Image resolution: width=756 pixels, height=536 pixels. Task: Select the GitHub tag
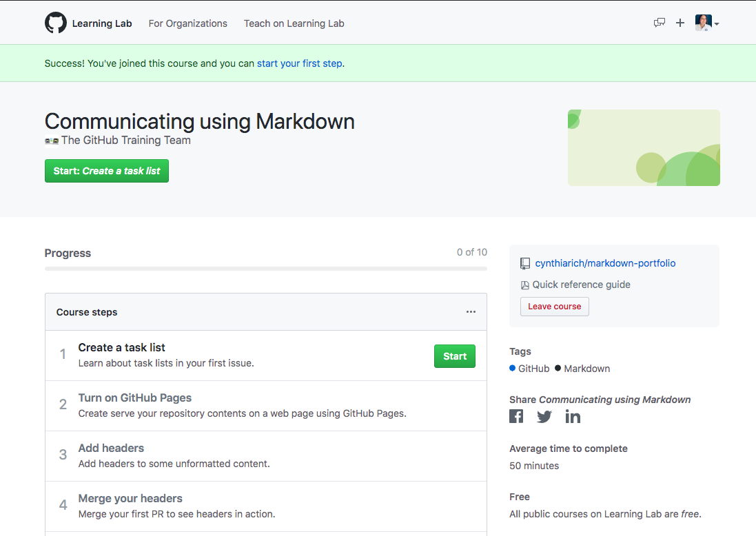coord(533,369)
